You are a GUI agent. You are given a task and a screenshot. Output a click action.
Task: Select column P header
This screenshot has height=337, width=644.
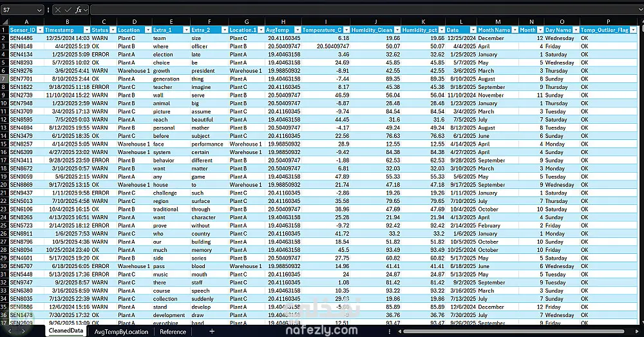click(609, 22)
